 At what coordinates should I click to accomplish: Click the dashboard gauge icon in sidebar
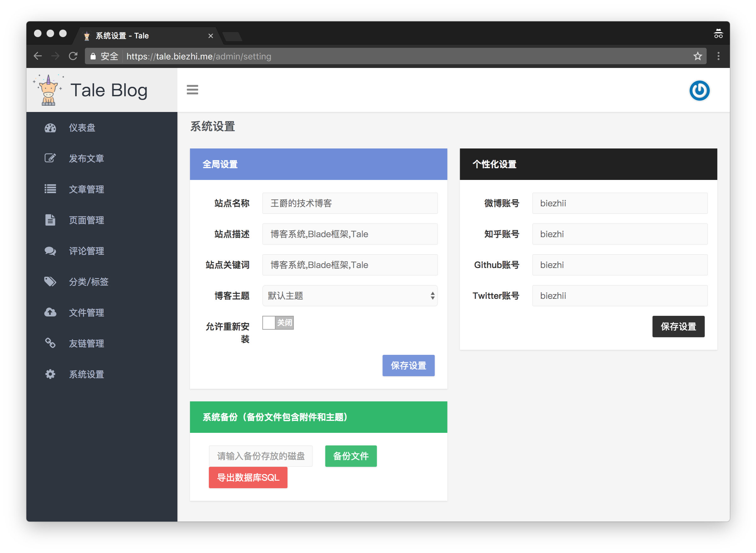[x=50, y=128]
